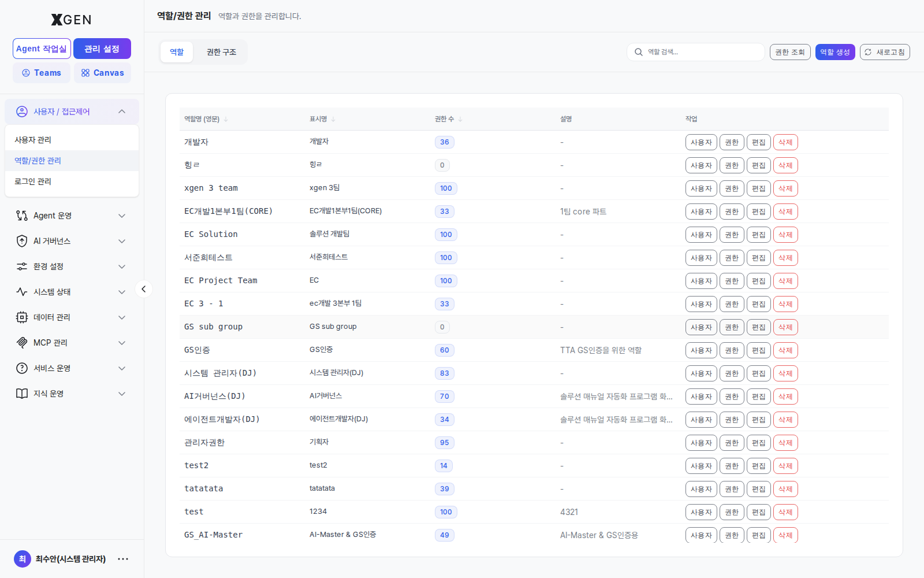Expand the Agent 운영 menu

(x=122, y=216)
